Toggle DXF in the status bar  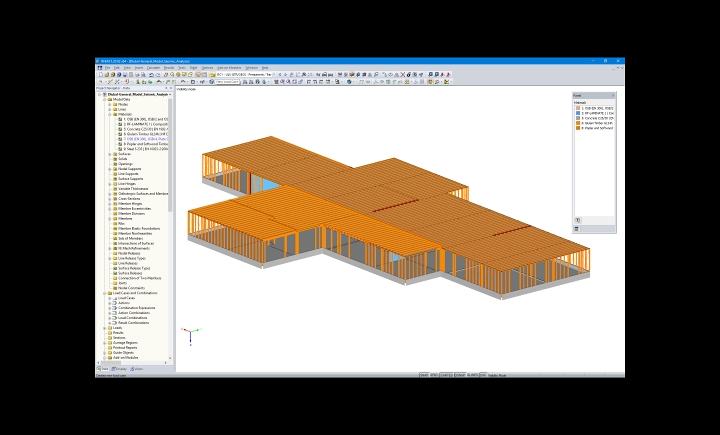[483, 375]
